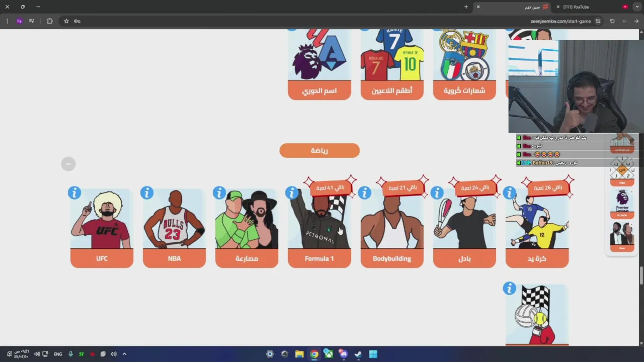Select the شعارات كروية football logos card
The width and height of the screenshot is (644, 362).
point(464,64)
